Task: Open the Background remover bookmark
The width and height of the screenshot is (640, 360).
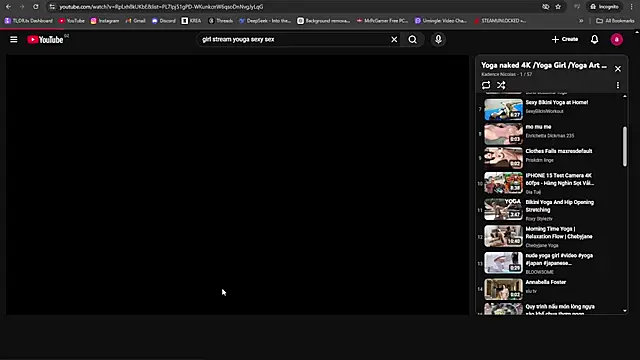Action: (x=323, y=21)
